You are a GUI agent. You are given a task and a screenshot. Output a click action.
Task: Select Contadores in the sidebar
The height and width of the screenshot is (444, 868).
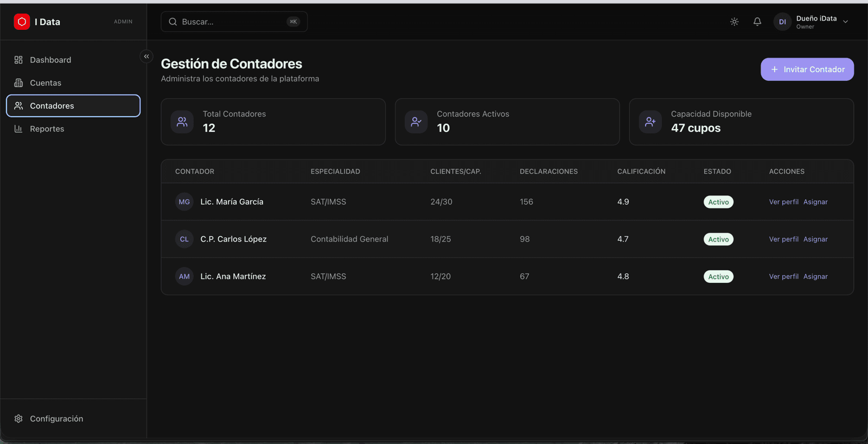point(73,106)
